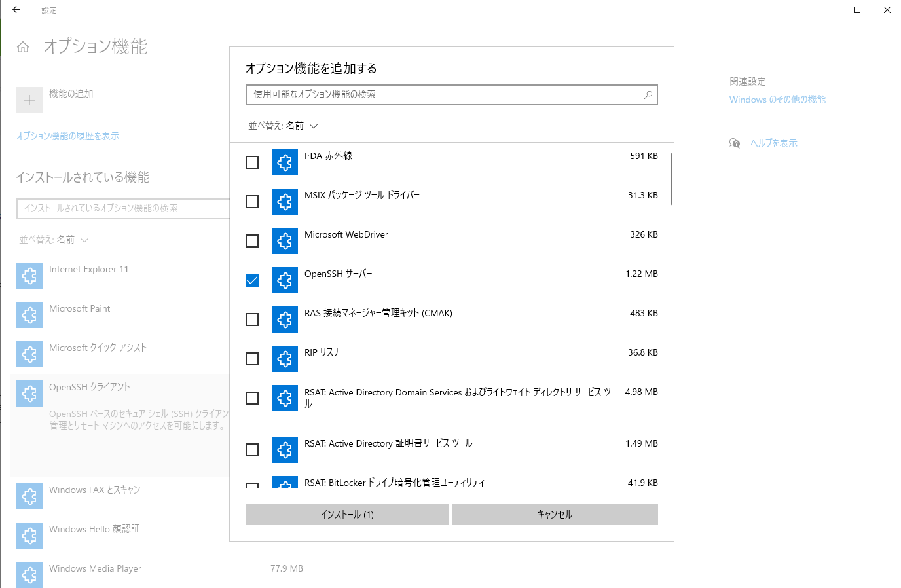Click the インストール (1) button
Image resolution: width=901 pixels, height=588 pixels.
347,515
